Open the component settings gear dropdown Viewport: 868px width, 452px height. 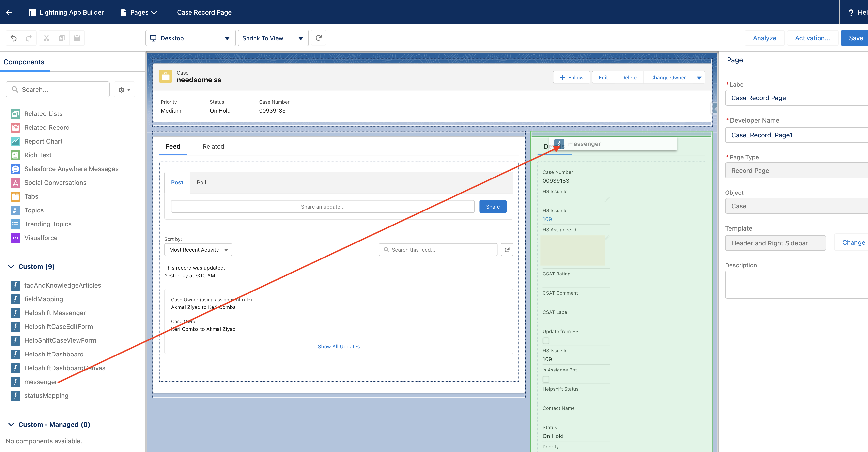click(x=124, y=90)
